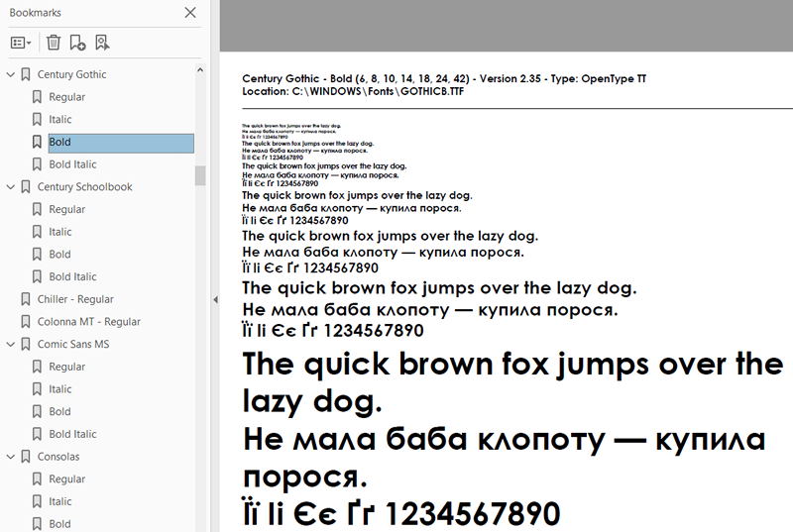Select Bold under Century Schoolbook
This screenshot has width=793, height=532.
(59, 255)
